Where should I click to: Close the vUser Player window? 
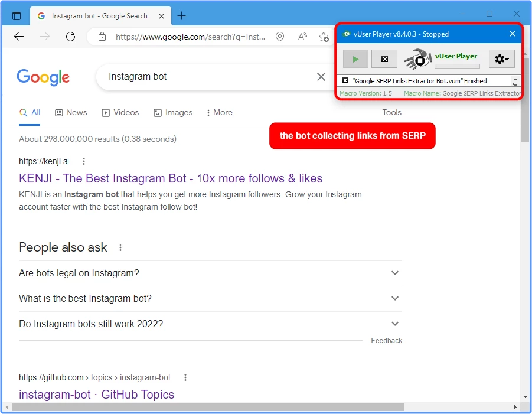point(513,34)
